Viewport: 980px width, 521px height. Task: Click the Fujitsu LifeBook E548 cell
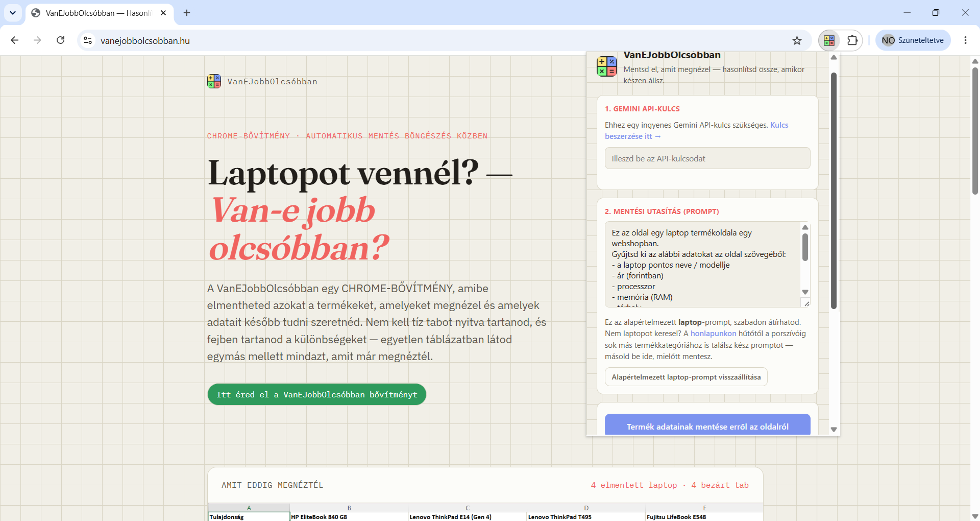704,516
